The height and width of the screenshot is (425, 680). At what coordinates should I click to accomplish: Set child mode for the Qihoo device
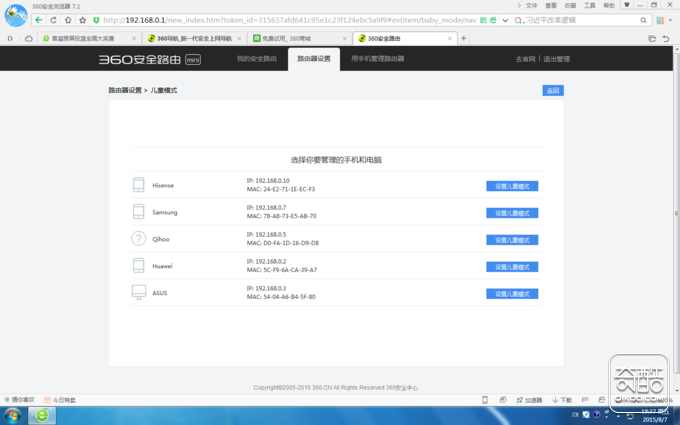click(x=512, y=240)
